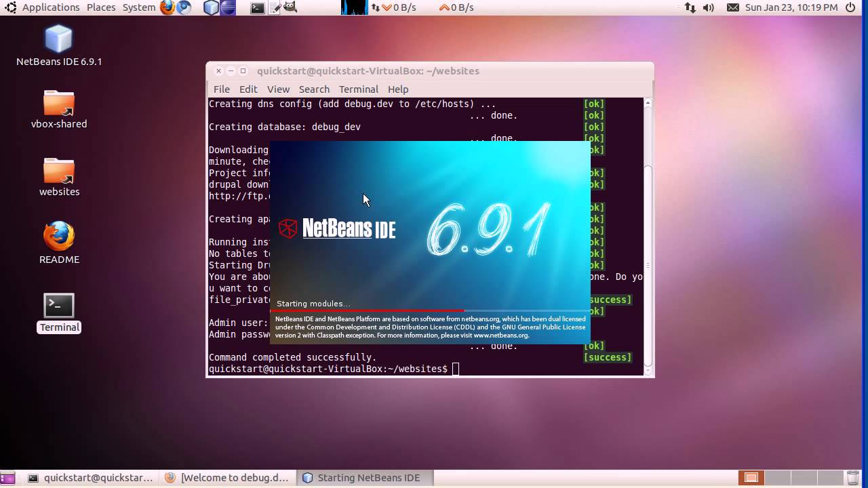
Task: Open the Places menu
Action: (101, 7)
